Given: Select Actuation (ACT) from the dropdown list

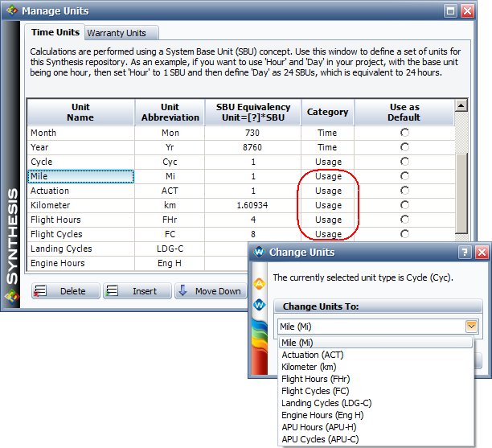Looking at the screenshot, I should point(311,355).
